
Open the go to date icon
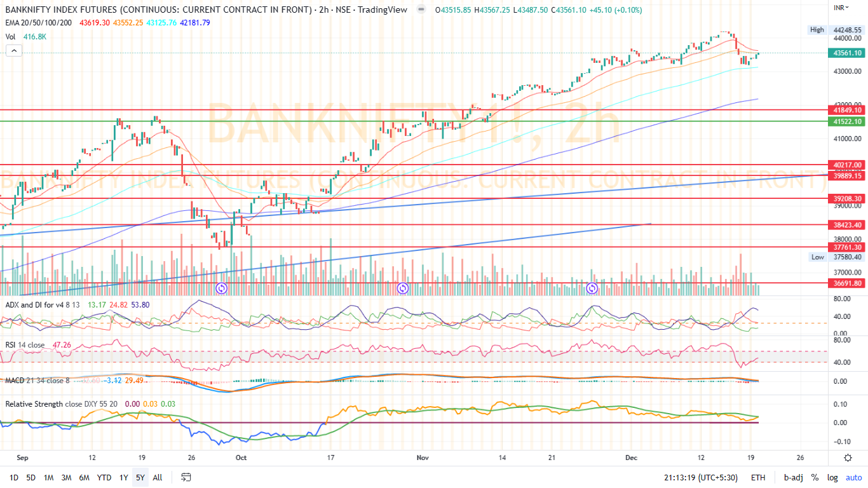point(186,477)
